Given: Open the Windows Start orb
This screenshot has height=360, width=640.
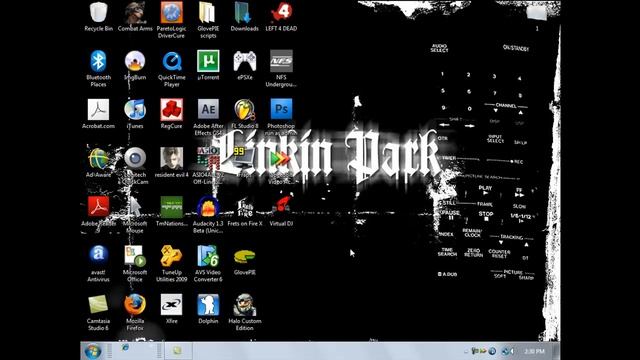Looking at the screenshot, I should 93,351.
